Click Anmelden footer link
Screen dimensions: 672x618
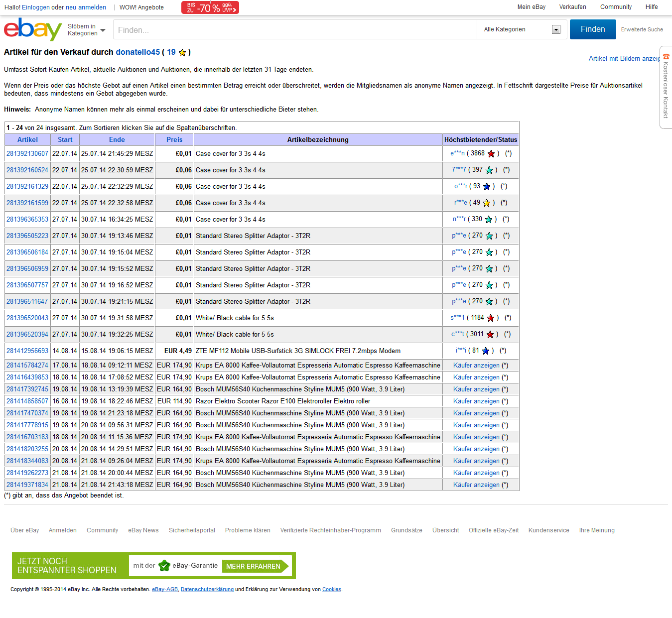pyautogui.click(x=63, y=530)
